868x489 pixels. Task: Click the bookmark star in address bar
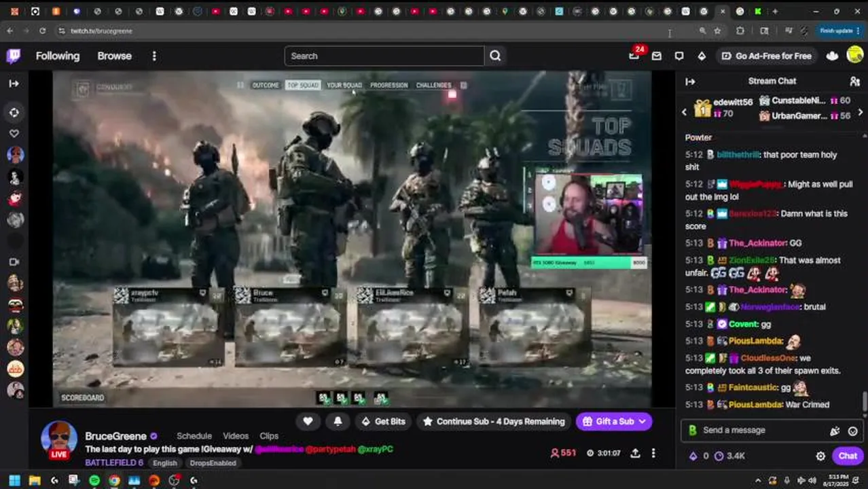tap(717, 31)
